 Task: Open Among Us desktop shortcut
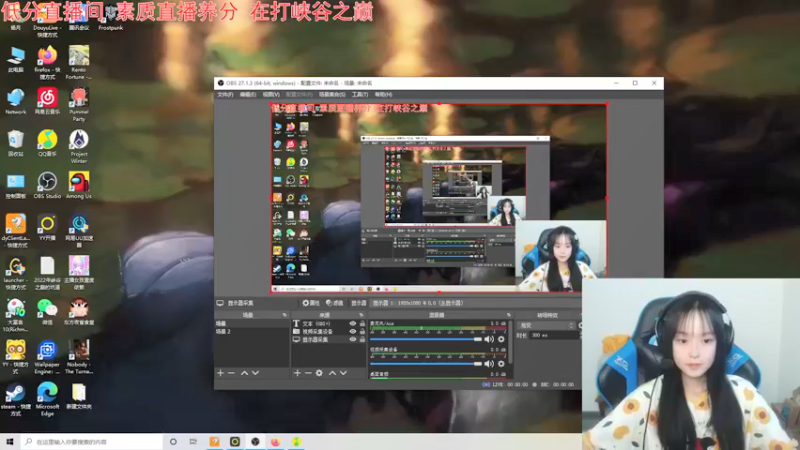pos(79,186)
